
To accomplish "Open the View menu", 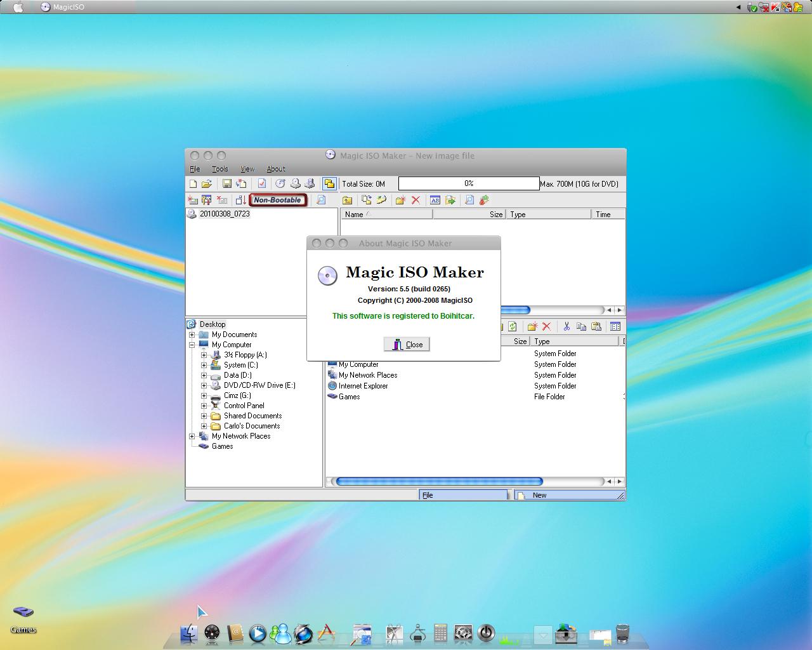I will coord(247,169).
